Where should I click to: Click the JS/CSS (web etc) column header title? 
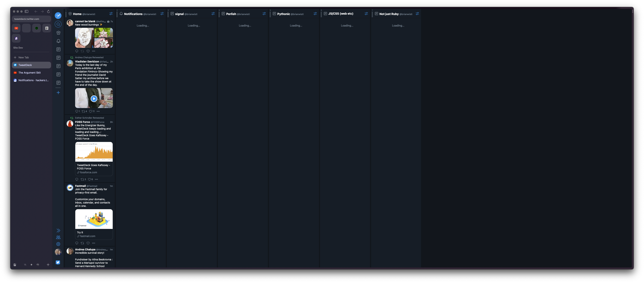[x=340, y=14]
